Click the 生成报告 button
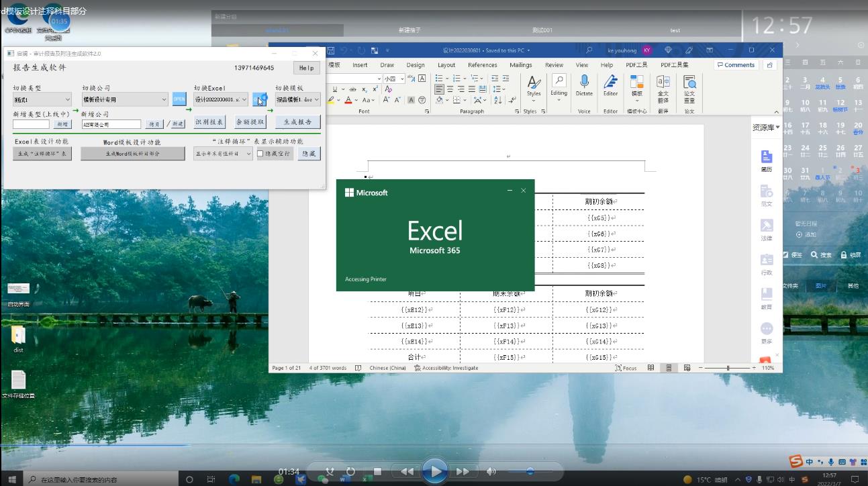The height and width of the screenshot is (486, 868). coord(297,122)
